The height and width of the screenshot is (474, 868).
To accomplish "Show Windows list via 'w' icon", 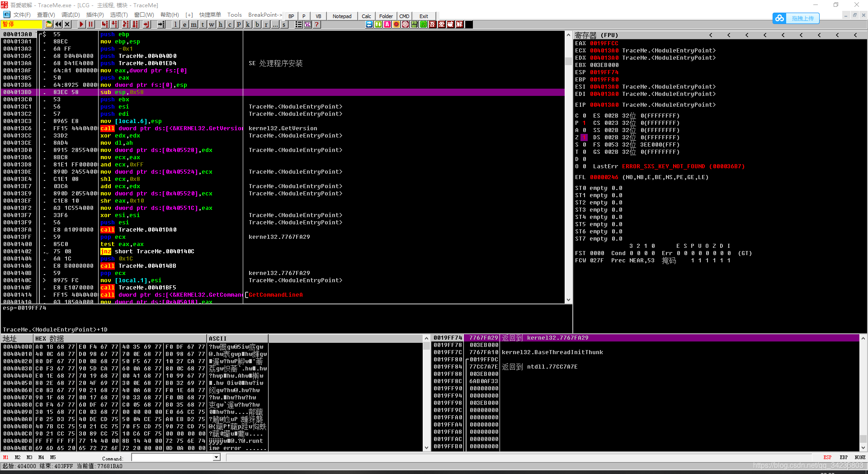I will click(212, 24).
